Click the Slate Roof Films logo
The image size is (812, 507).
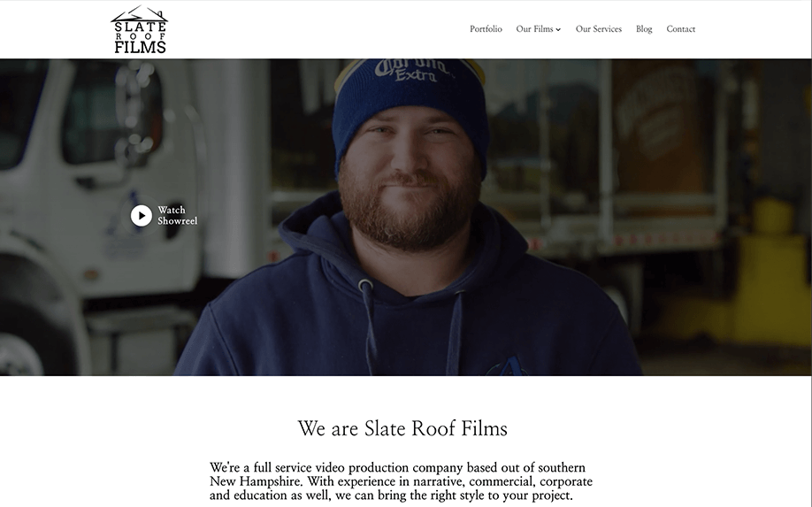coord(139,29)
